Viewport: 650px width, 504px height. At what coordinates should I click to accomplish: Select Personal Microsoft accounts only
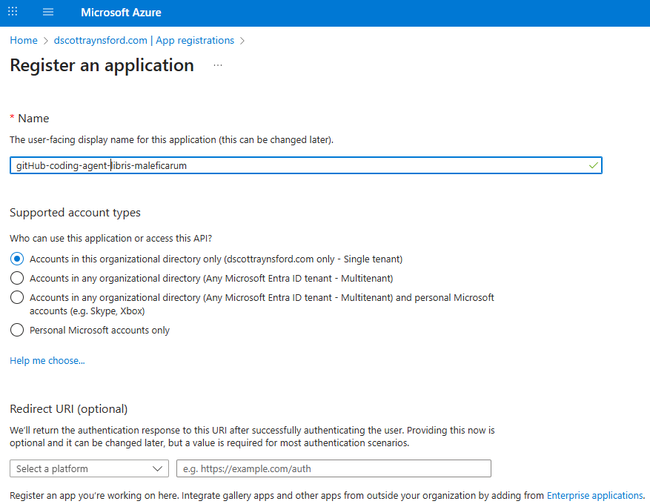point(17,330)
